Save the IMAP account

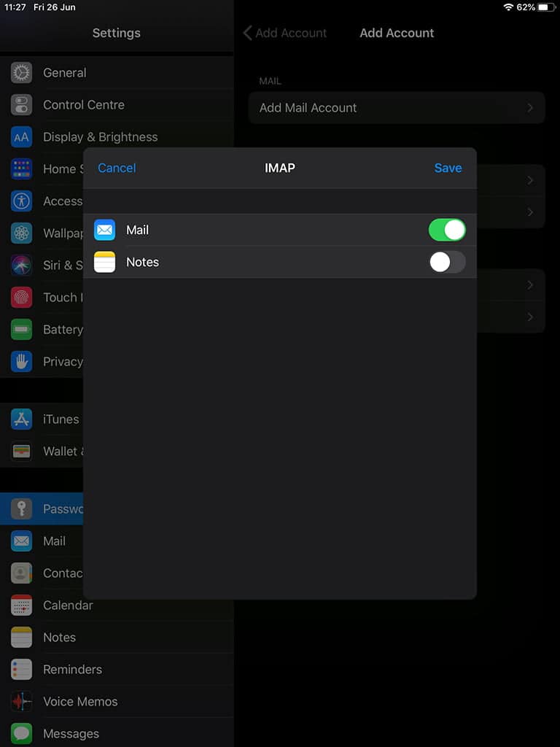click(x=448, y=168)
